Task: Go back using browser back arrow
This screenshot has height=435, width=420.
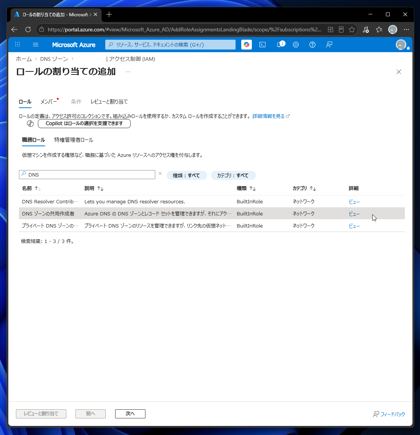Action: 14,30
